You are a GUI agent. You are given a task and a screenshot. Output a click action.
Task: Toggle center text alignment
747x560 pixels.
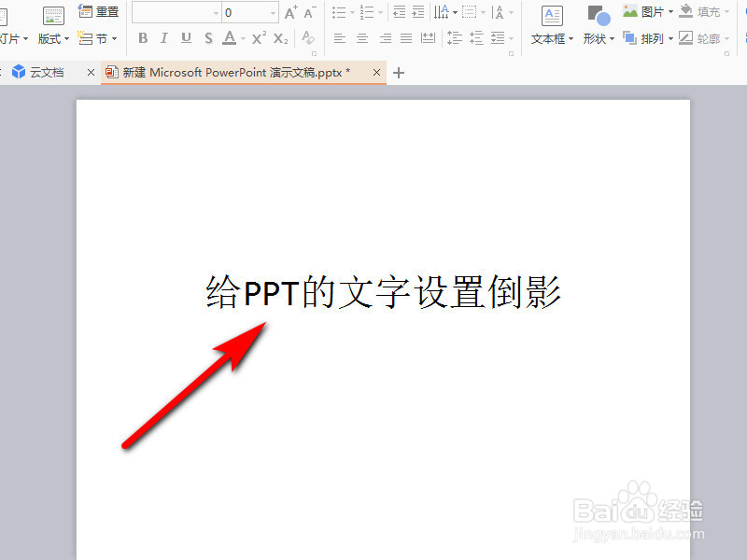pos(361,38)
